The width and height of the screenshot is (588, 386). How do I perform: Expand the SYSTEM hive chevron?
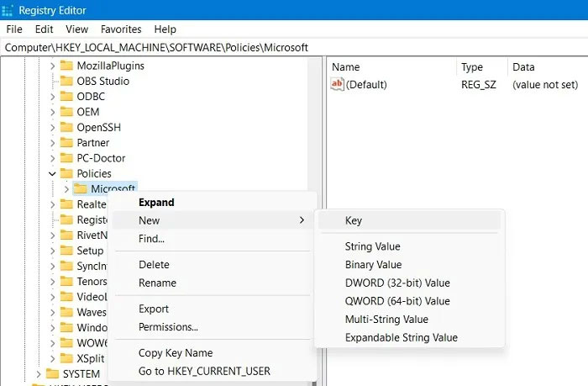tap(38, 373)
